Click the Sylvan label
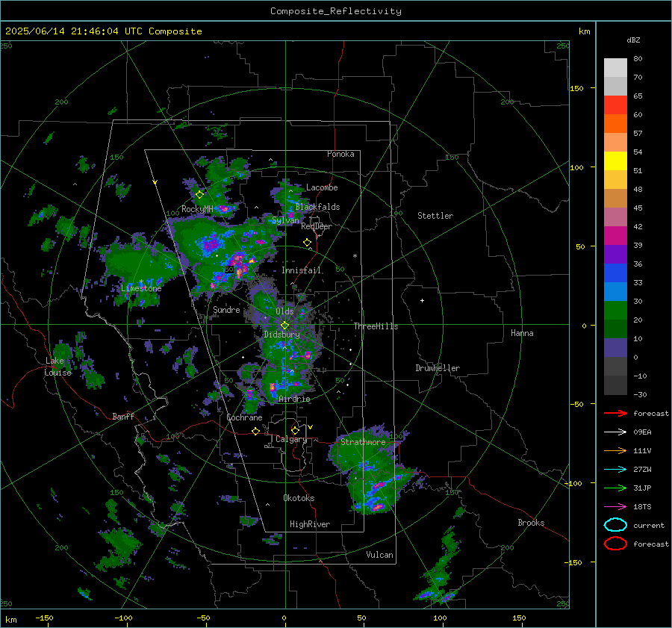The width and height of the screenshot is (672, 628). (x=285, y=220)
